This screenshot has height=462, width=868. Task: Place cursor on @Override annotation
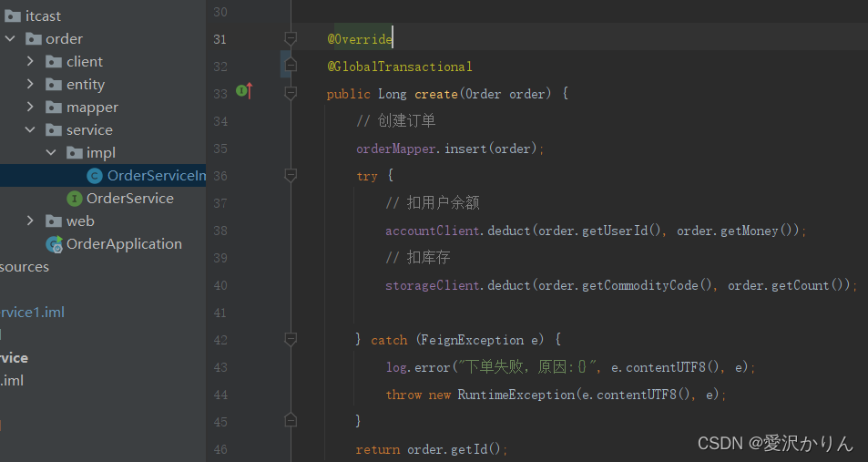[x=360, y=39]
